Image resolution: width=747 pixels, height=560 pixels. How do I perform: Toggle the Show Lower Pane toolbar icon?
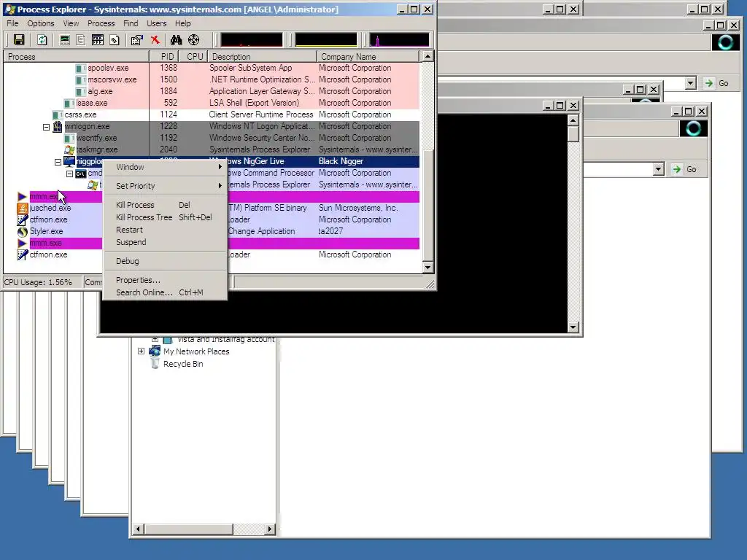[98, 40]
